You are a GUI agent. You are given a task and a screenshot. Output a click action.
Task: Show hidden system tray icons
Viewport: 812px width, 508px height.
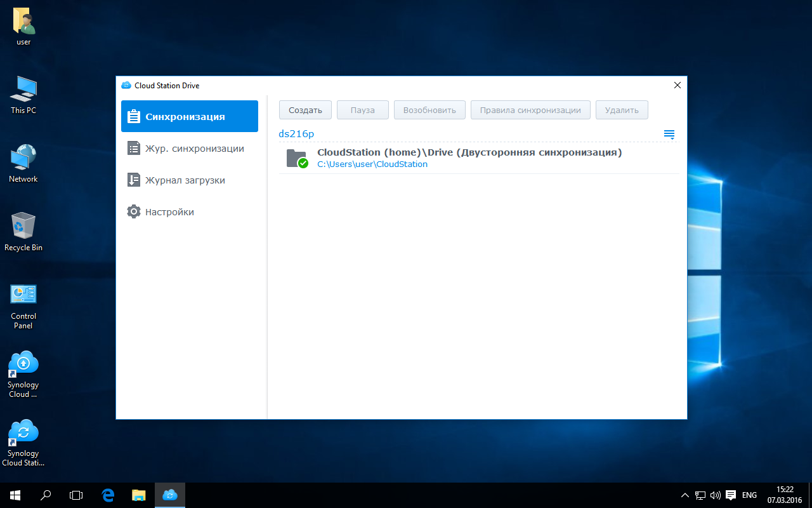684,495
